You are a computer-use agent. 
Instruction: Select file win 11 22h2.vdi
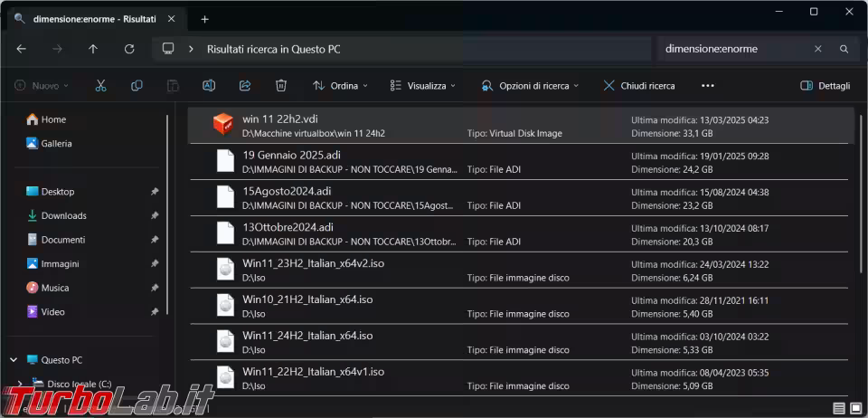click(x=521, y=125)
